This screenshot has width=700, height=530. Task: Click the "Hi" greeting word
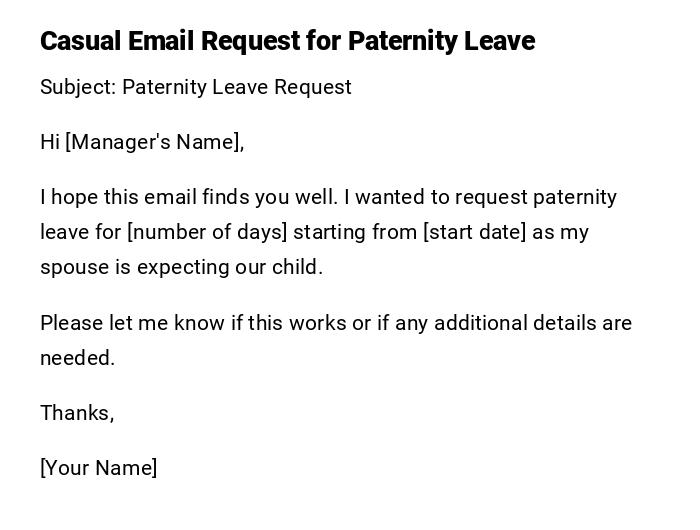(50, 142)
